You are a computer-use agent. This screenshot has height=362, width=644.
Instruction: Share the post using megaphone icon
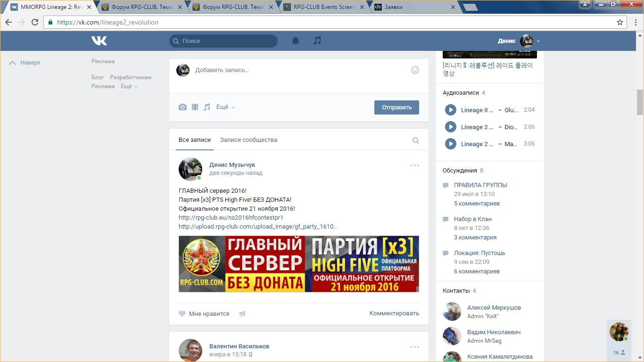tap(242, 314)
